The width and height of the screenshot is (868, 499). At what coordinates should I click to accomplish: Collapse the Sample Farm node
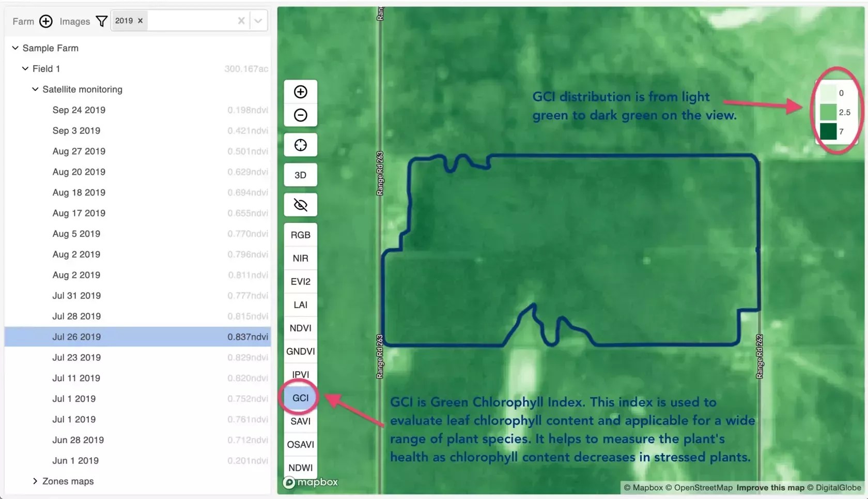14,48
